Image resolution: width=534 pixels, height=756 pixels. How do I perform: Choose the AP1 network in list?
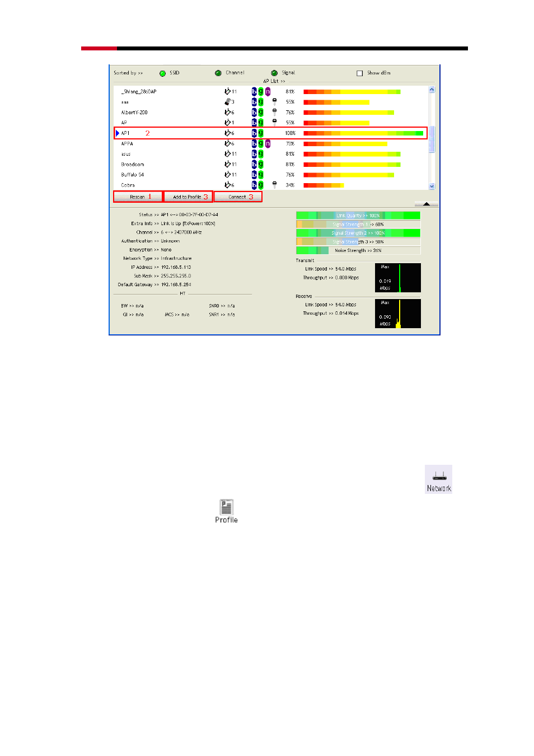pyautogui.click(x=271, y=133)
